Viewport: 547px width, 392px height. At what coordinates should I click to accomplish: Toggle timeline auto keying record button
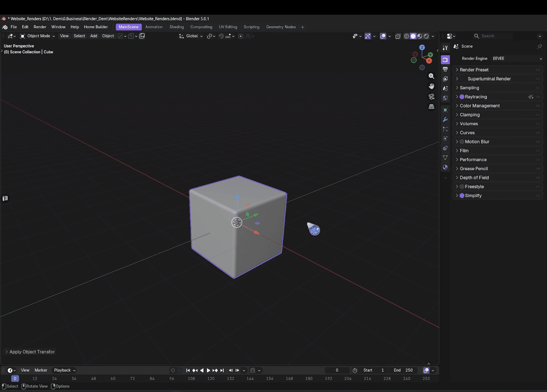click(173, 370)
